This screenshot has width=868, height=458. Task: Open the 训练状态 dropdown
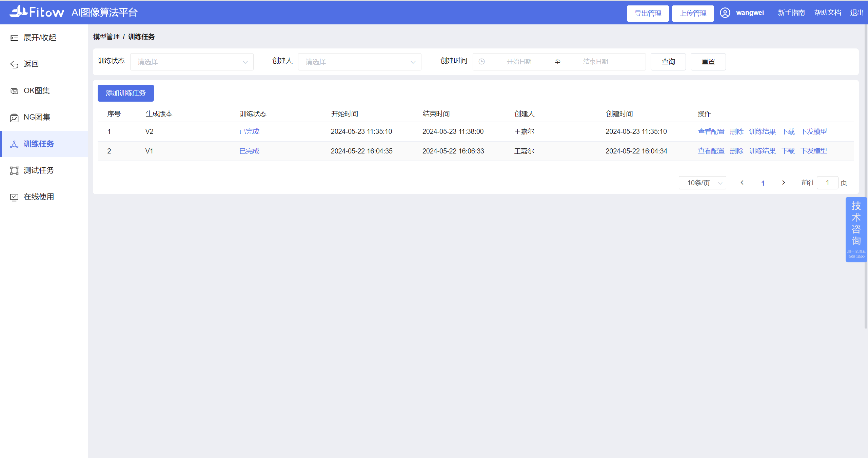[x=192, y=62]
